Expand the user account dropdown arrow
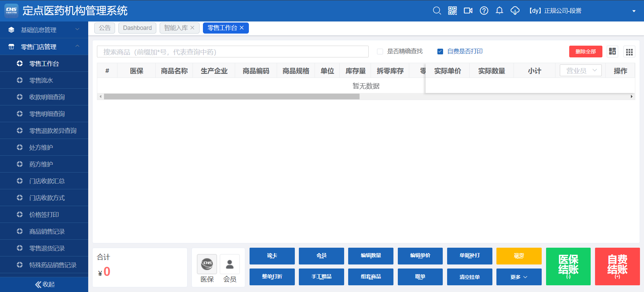 634,11
